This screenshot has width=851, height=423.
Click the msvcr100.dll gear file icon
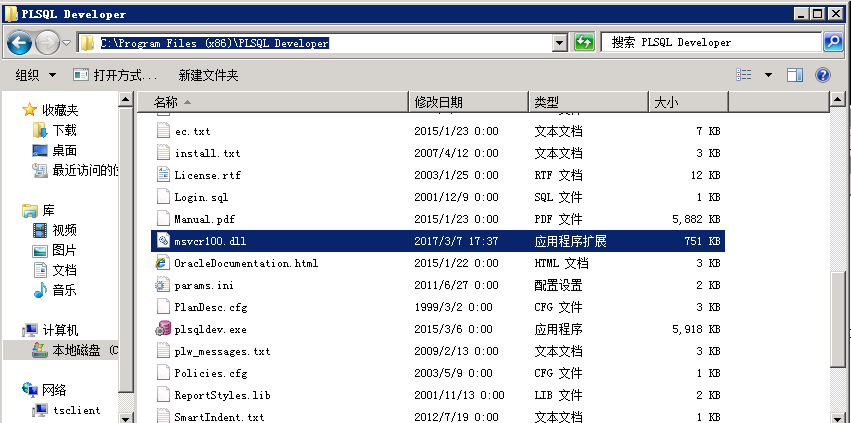163,241
